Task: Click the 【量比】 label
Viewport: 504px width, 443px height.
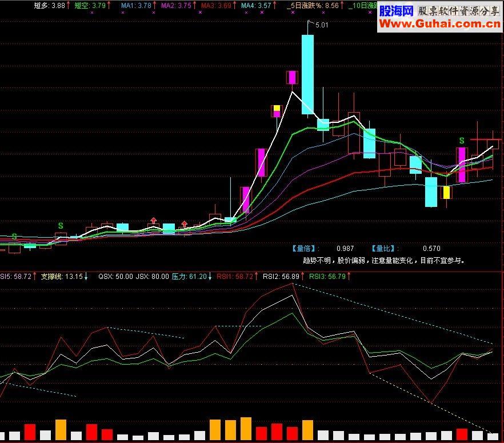Action: [383, 248]
